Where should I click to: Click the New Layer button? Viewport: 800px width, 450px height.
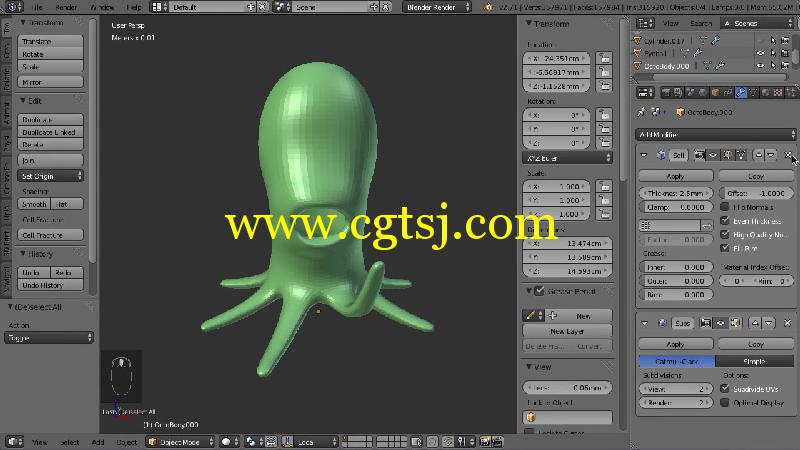[x=567, y=331]
